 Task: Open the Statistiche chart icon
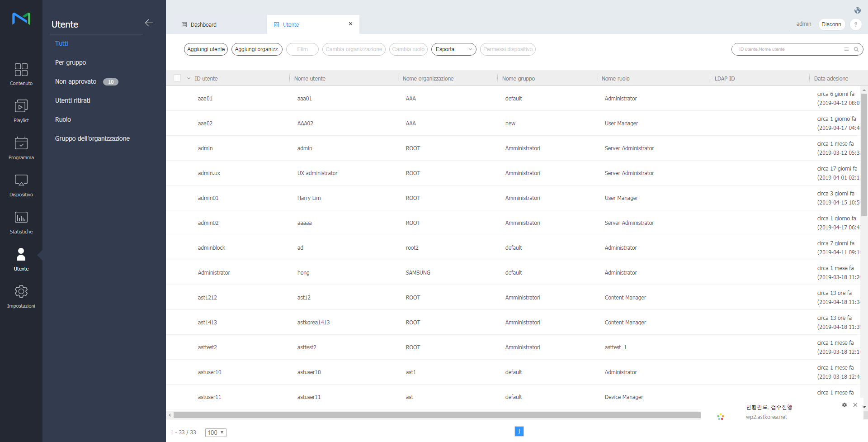coord(21,218)
